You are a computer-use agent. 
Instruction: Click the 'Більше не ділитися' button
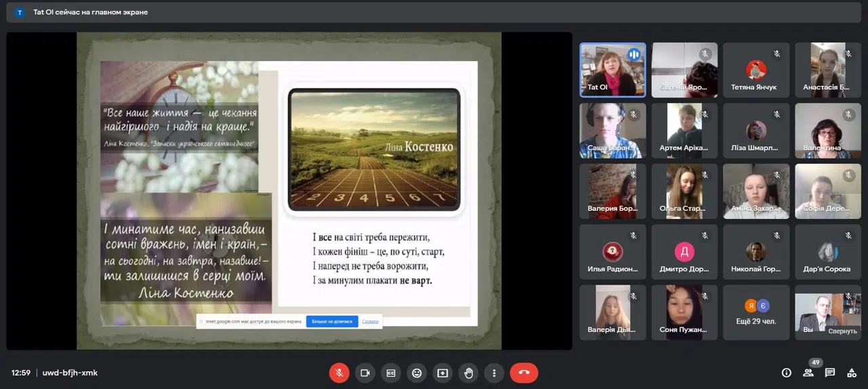(332, 321)
